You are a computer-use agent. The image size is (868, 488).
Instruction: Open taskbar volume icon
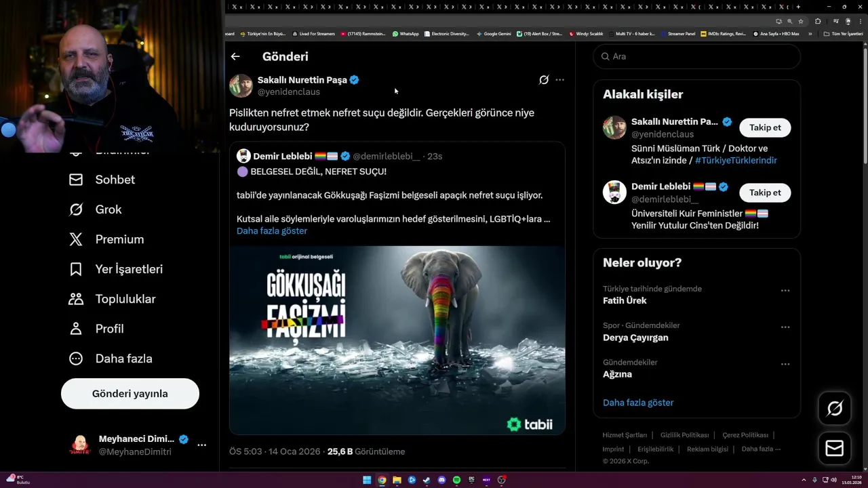click(x=833, y=480)
